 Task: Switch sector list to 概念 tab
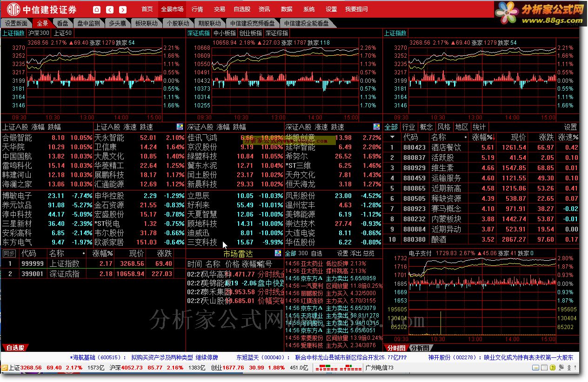(426, 127)
